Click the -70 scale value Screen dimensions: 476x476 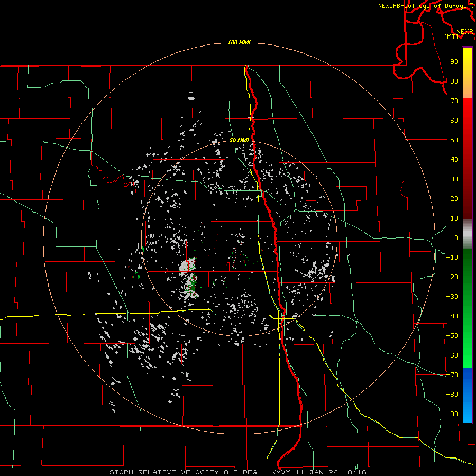pos(452,375)
